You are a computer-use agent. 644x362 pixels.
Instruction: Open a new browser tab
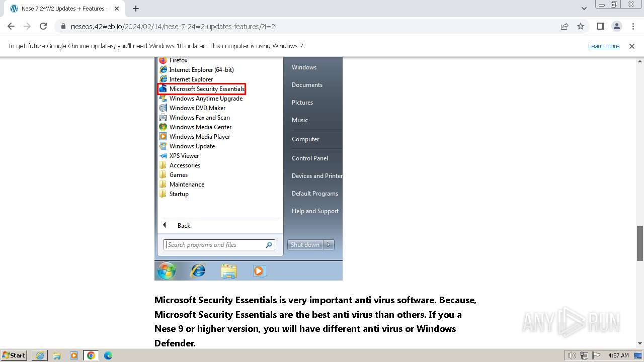tap(136, 9)
